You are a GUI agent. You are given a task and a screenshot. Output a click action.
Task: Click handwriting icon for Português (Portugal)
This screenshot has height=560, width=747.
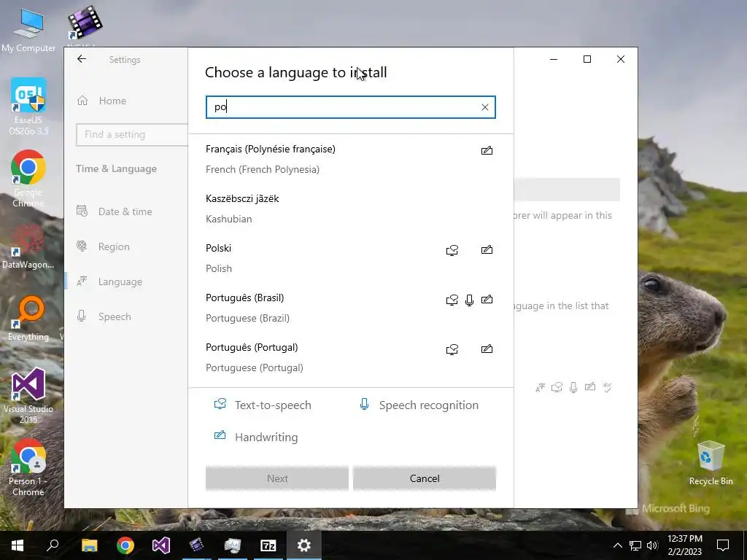[487, 349]
